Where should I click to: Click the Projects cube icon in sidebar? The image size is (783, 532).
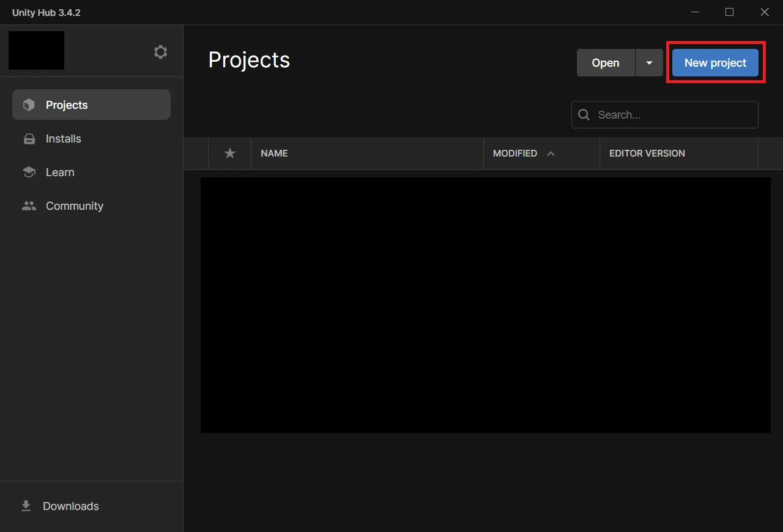pos(29,105)
